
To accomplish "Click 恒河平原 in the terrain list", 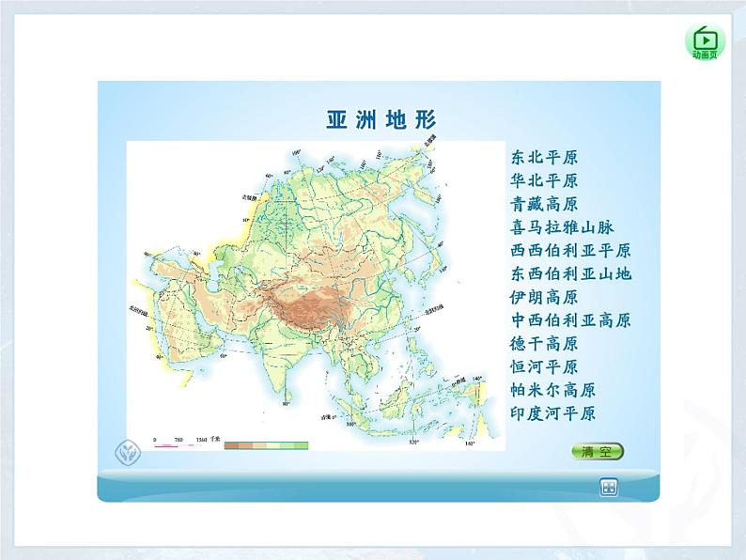I will (544, 366).
